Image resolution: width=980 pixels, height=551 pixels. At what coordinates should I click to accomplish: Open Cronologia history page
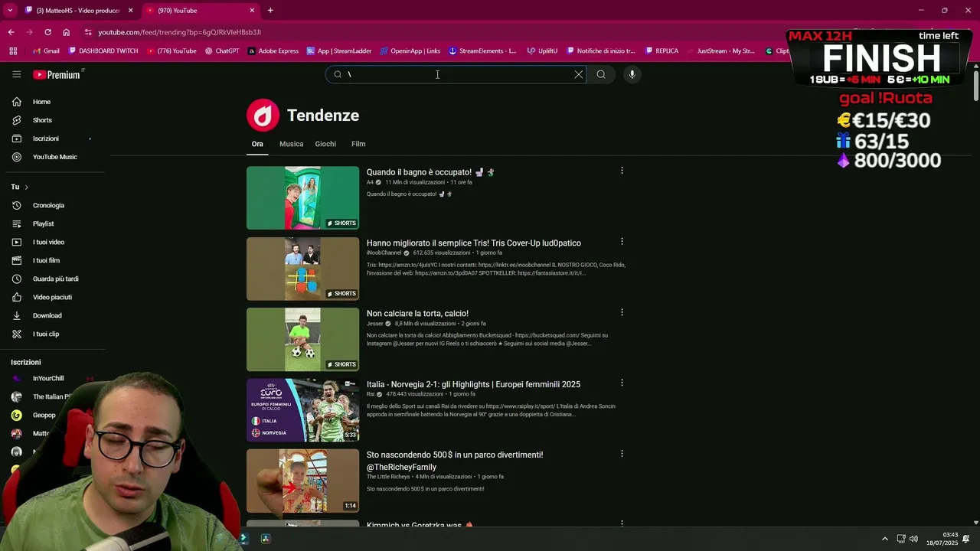click(x=48, y=205)
